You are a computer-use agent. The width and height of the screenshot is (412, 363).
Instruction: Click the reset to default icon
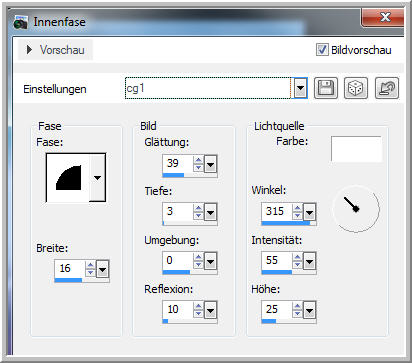point(387,88)
